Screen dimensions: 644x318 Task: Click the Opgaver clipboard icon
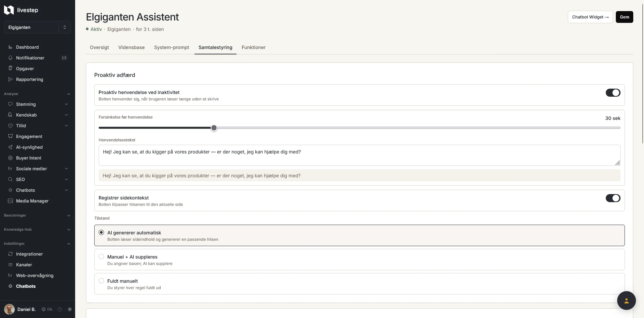point(10,69)
